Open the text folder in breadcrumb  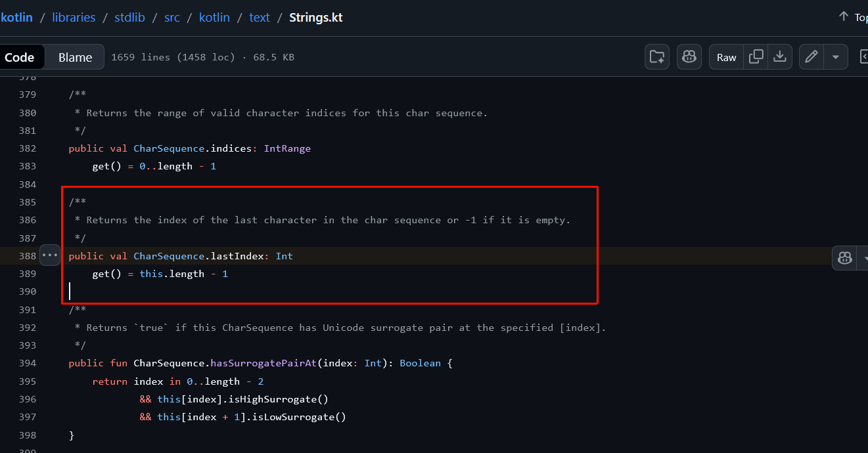tap(260, 18)
